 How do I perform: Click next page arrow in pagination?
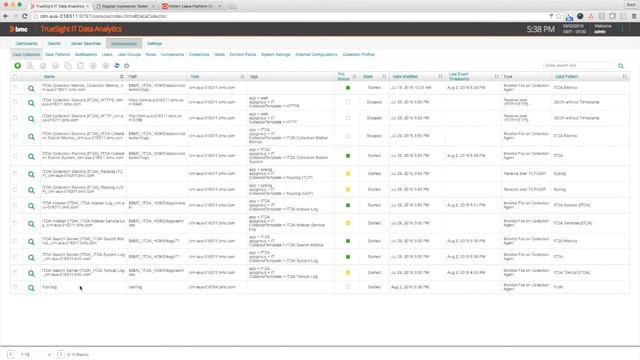tap(60, 354)
